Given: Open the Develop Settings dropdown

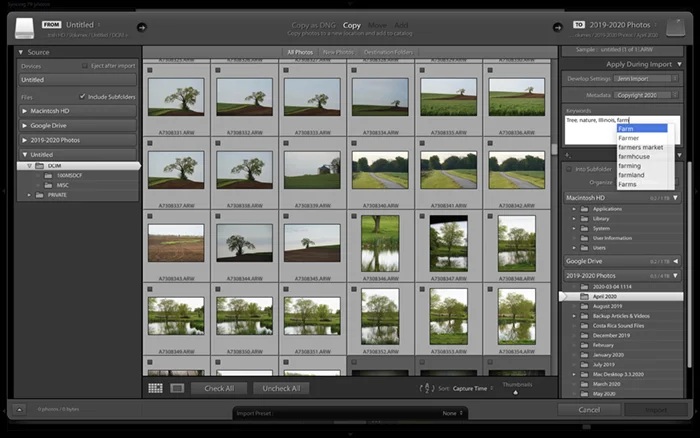Looking at the screenshot, I should tap(646, 79).
